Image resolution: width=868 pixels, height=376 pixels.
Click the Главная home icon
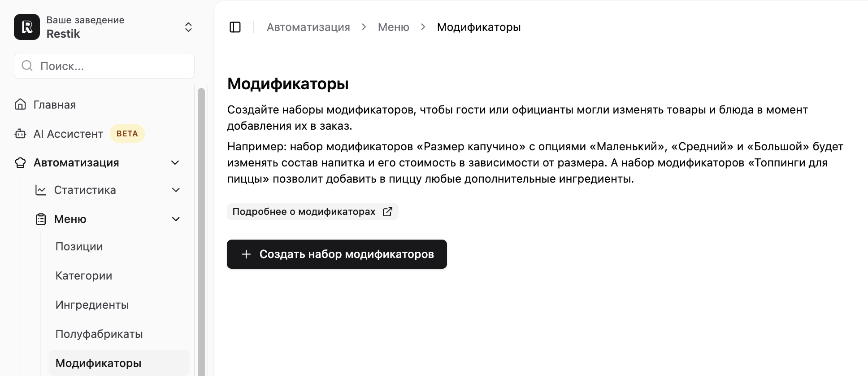(20, 105)
